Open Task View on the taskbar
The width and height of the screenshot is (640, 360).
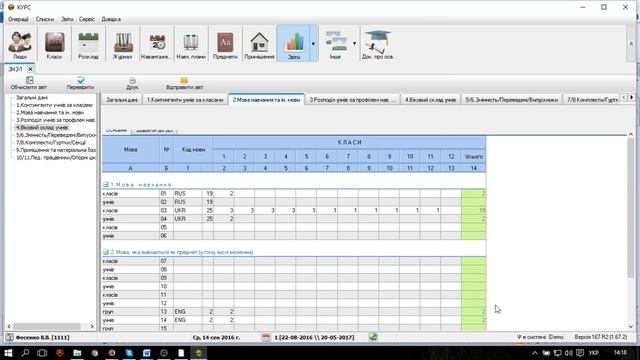tap(42, 353)
